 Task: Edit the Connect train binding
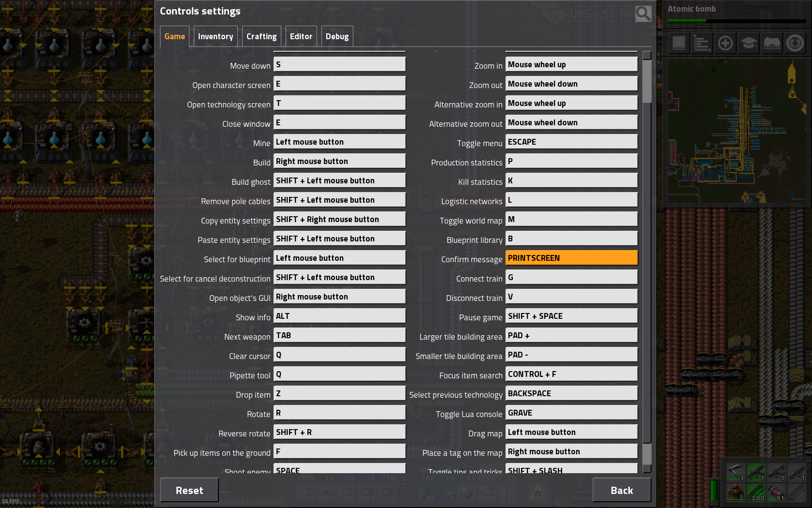click(571, 277)
